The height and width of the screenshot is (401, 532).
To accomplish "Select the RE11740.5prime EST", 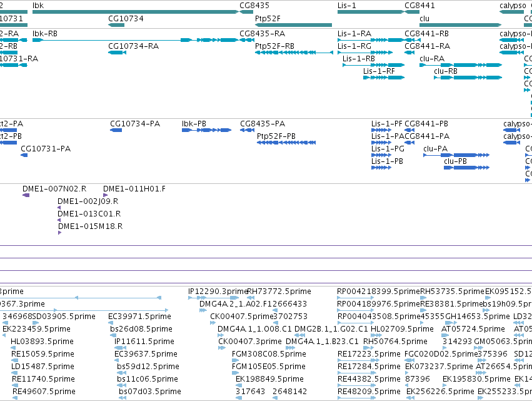I will point(15,385).
